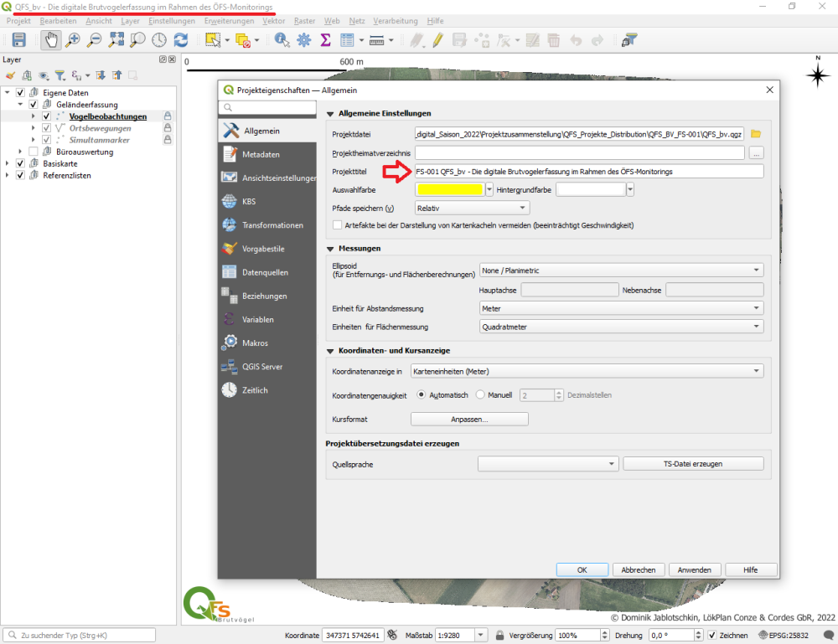Select the Manuell coordinate precision option
Image resolution: width=838 pixels, height=644 pixels.
click(480, 394)
